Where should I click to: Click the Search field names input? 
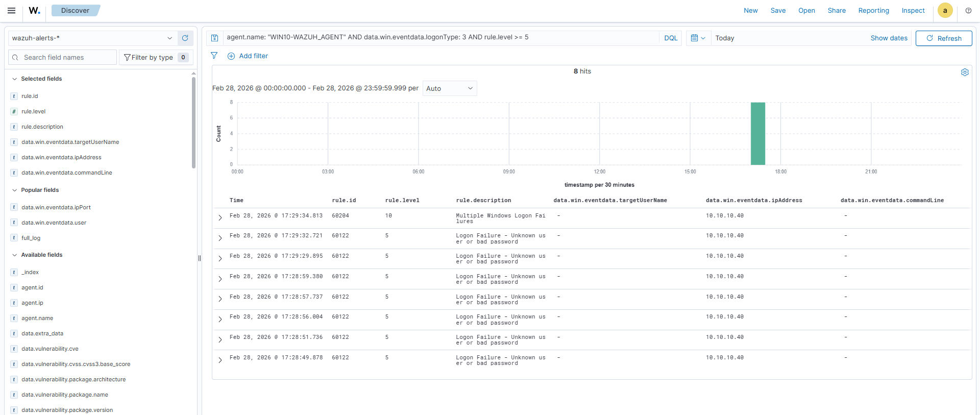pyautogui.click(x=66, y=58)
